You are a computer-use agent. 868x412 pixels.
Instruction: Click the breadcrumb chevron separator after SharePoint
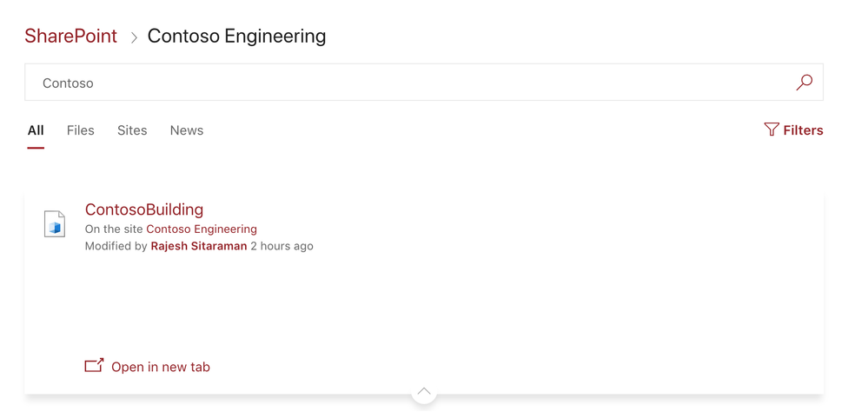134,37
